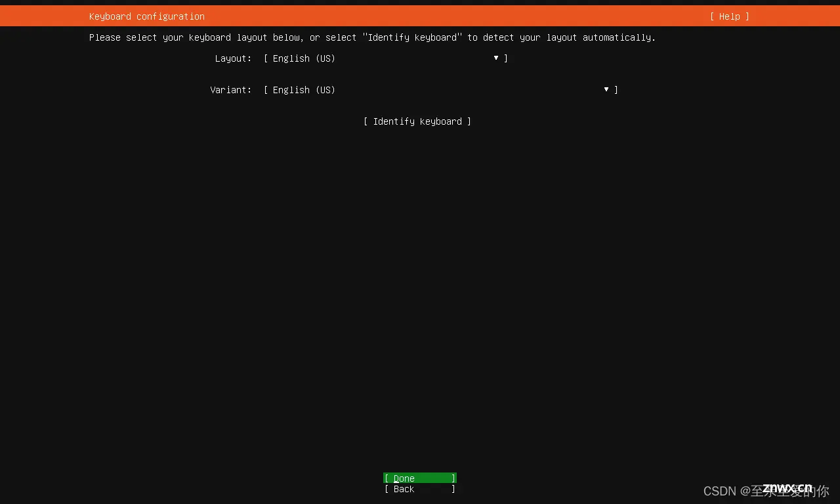This screenshot has width=840, height=504.
Task: Click the Variant dropdown arrow
Action: click(606, 89)
